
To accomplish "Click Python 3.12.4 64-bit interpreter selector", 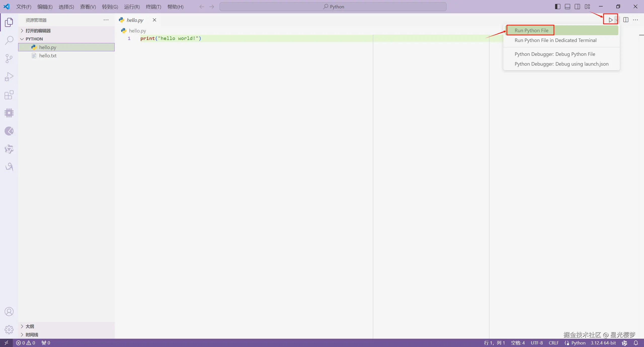I will (x=603, y=343).
